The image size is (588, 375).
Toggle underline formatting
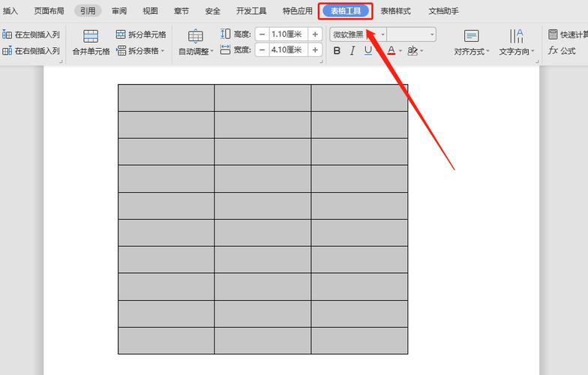pos(367,50)
